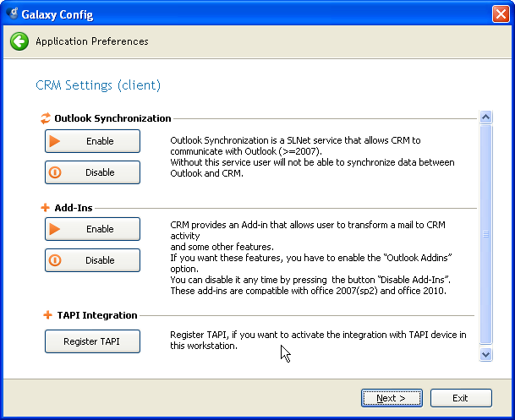This screenshot has width=515, height=420.
Task: Click the TAPI Integration section title
Action: pyautogui.click(x=97, y=315)
